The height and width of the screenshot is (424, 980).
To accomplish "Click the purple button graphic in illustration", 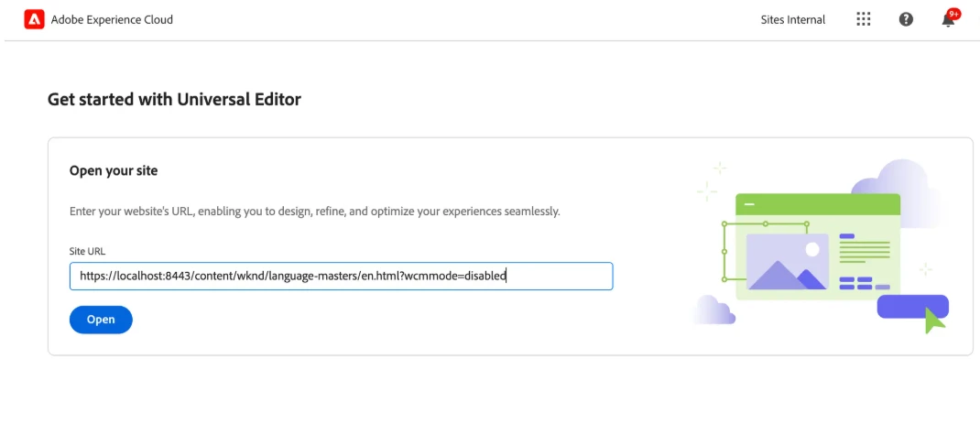I will (x=912, y=307).
